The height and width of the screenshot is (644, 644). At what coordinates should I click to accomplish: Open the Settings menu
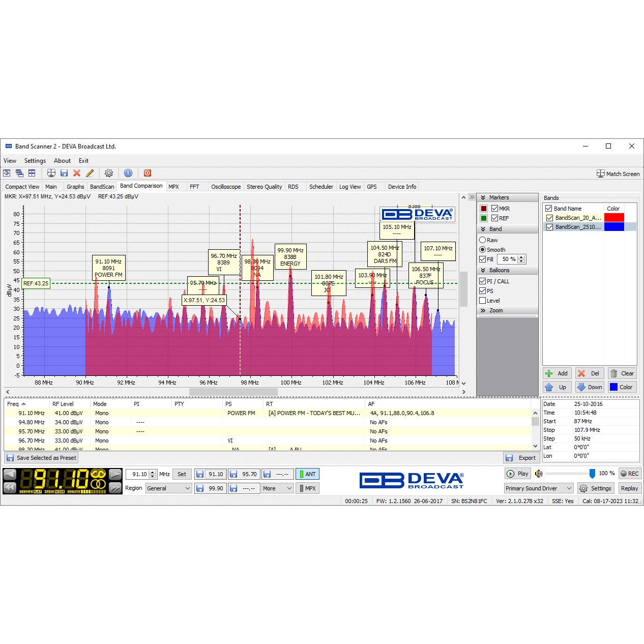pos(35,161)
